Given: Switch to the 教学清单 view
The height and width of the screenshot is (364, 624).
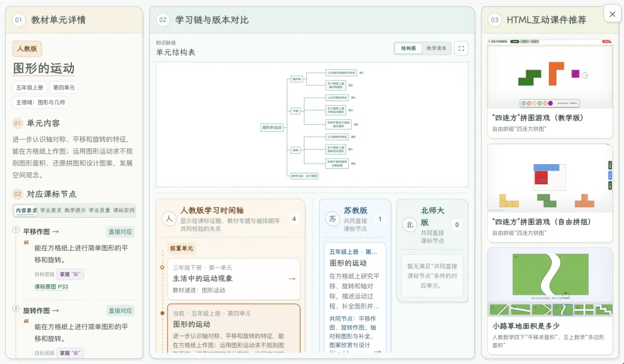Looking at the screenshot, I should 436,48.
